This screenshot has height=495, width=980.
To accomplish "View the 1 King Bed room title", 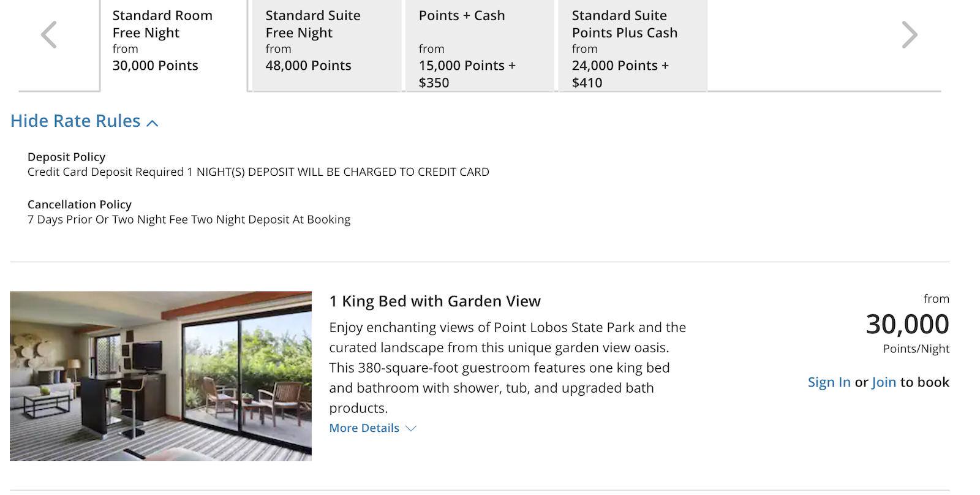I will tap(435, 301).
